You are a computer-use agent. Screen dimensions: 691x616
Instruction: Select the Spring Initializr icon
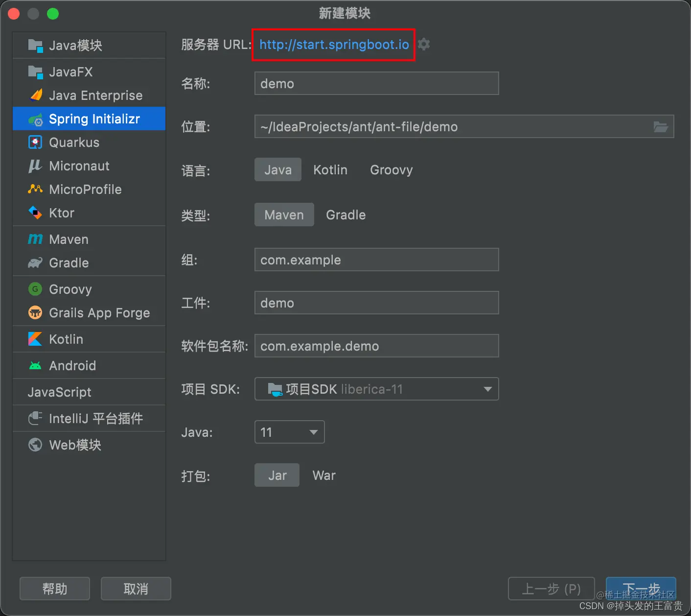click(36, 119)
